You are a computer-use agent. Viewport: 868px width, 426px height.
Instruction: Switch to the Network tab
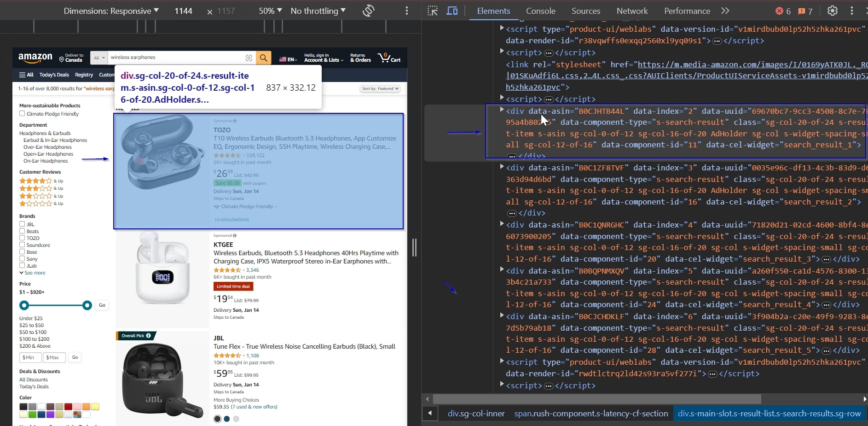[x=632, y=11]
